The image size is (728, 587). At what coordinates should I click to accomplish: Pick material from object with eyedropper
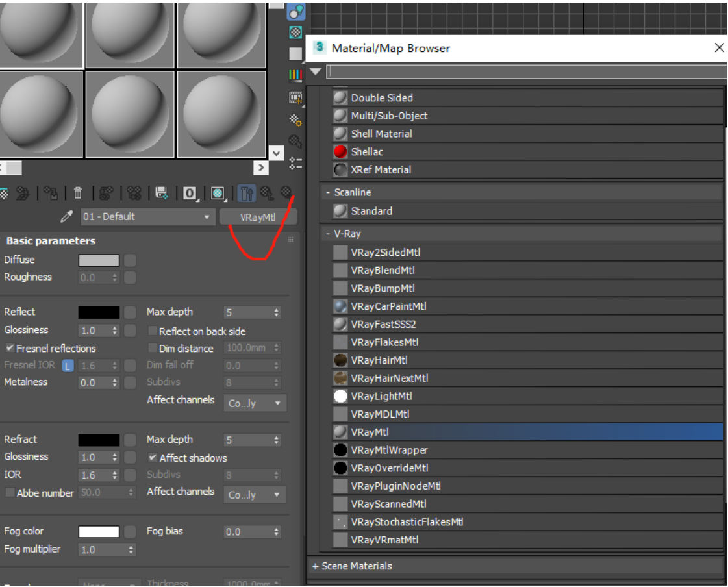[66, 217]
